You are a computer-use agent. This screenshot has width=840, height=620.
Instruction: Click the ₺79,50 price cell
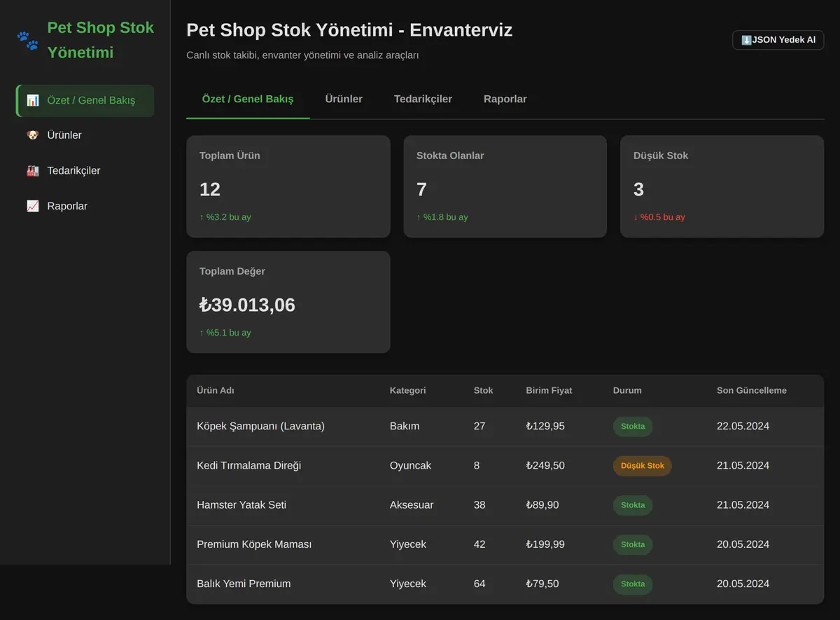542,584
